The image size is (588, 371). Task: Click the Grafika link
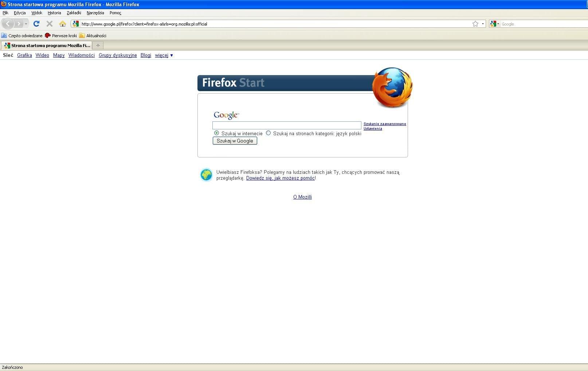24,55
